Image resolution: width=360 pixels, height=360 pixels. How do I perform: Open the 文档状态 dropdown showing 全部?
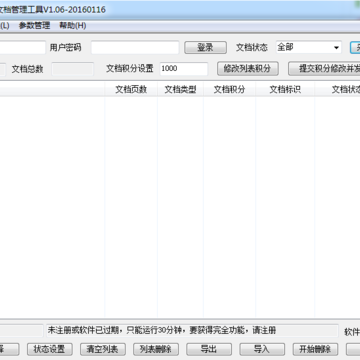pos(309,48)
